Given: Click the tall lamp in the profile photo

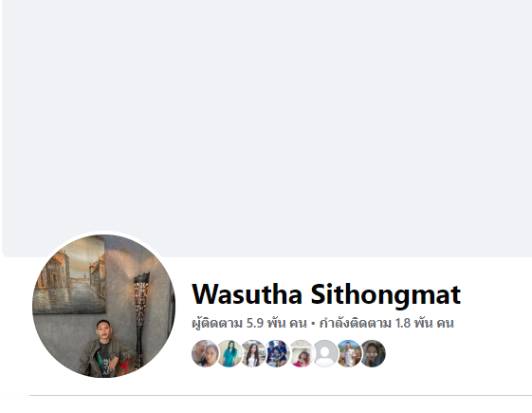Looking at the screenshot, I should pyautogui.click(x=140, y=319).
